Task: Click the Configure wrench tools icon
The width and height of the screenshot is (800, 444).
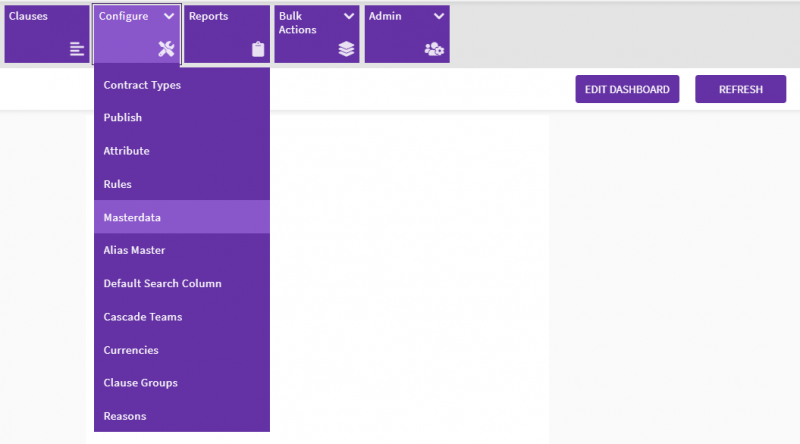Action: tap(166, 49)
